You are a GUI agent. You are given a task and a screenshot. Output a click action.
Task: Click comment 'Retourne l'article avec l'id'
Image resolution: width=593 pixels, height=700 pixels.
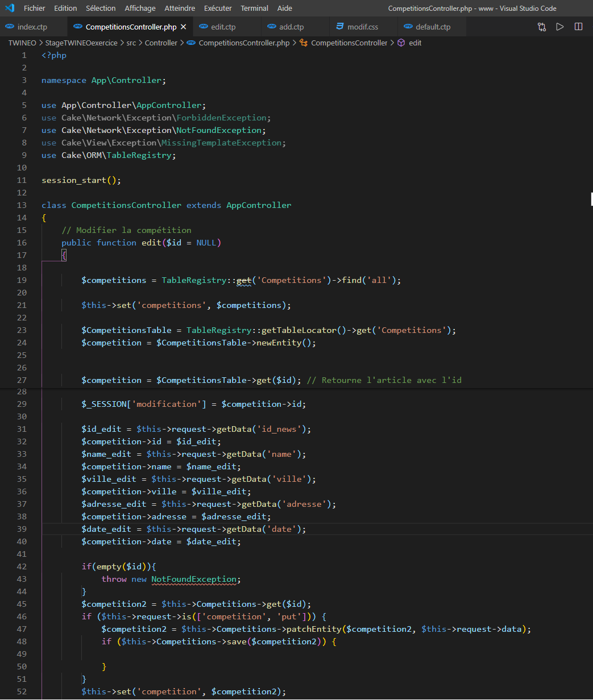pos(392,380)
